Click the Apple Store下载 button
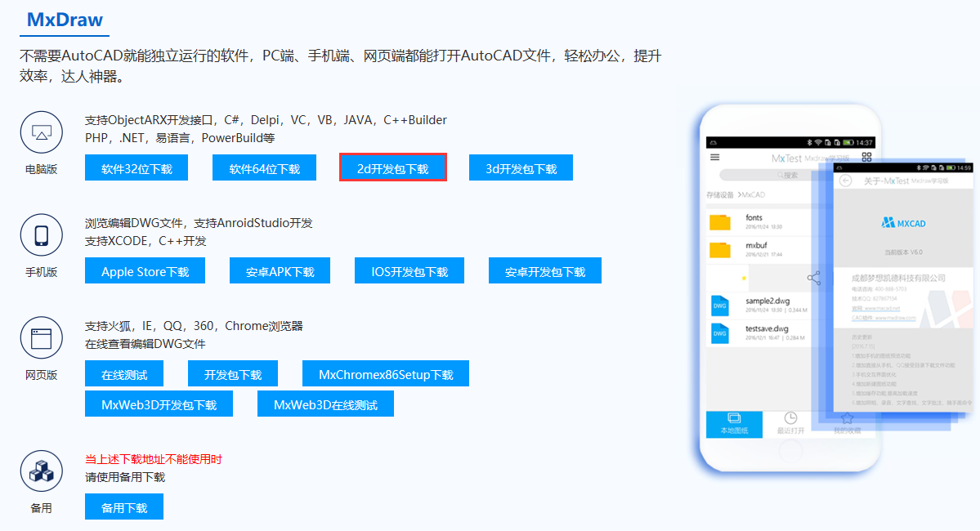 point(145,270)
